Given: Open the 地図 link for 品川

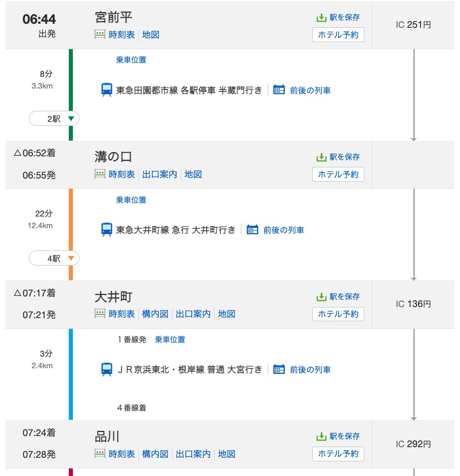Looking at the screenshot, I should pos(227,454).
